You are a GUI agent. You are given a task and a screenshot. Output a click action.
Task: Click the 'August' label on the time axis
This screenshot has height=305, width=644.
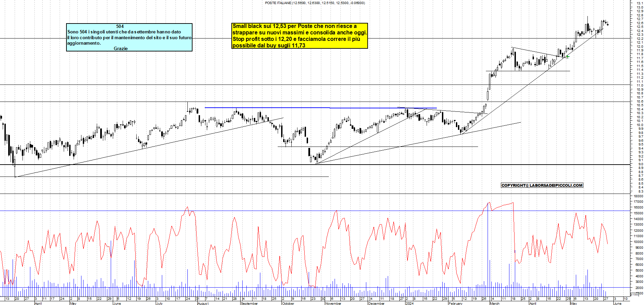[x=203, y=303]
